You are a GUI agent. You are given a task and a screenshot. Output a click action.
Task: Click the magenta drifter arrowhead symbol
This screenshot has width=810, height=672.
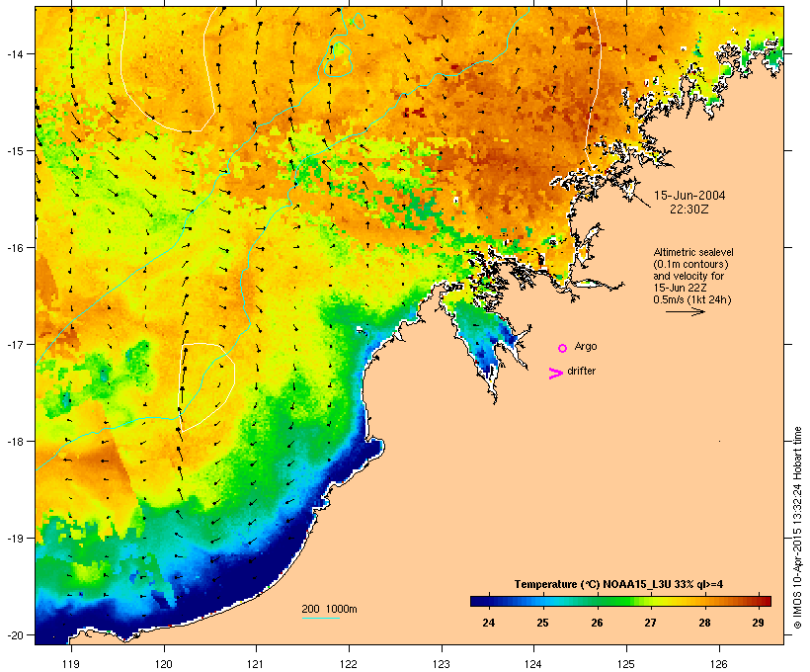click(x=555, y=374)
